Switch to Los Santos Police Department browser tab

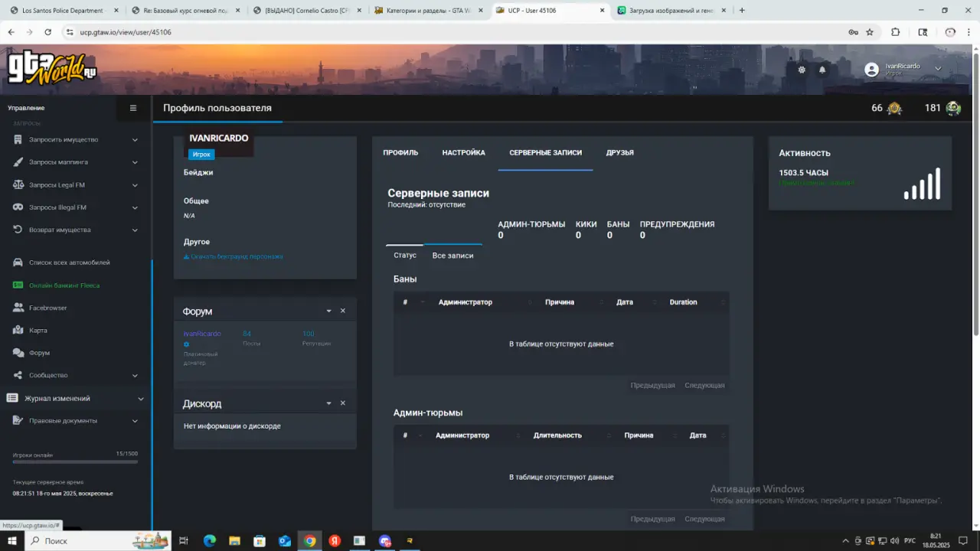click(x=63, y=11)
